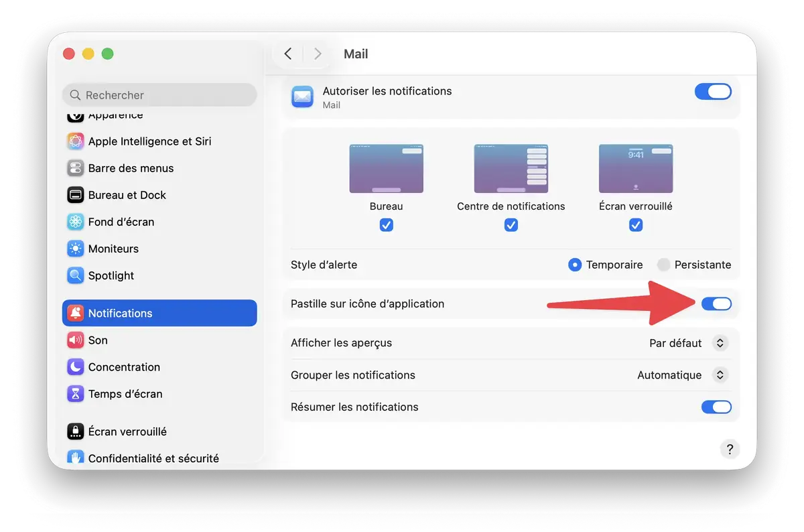Click the Écran verrouillé preview thumbnail
The image size is (804, 532).
pos(635,168)
